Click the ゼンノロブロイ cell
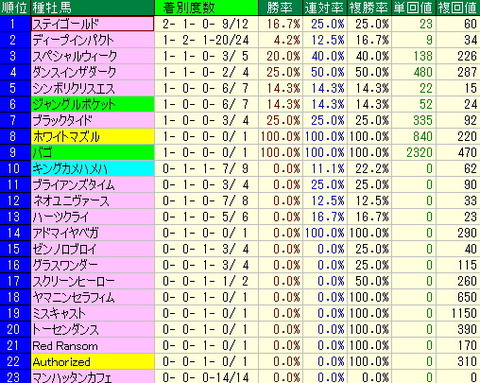This screenshot has height=383, width=480. [x=93, y=249]
